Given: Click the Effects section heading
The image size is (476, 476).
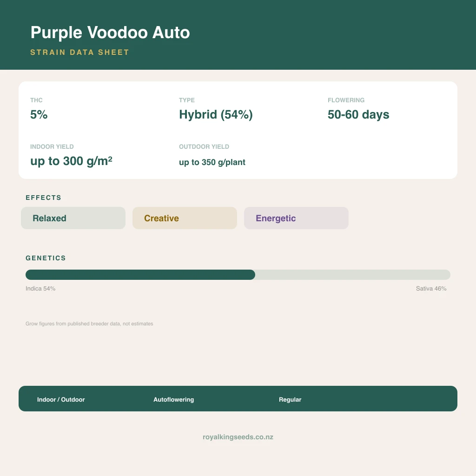Looking at the screenshot, I should pyautogui.click(x=43, y=198).
